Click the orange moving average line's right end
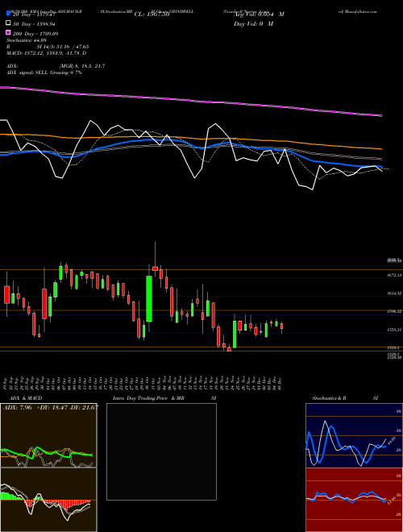The height and width of the screenshot is (532, 403). point(381,148)
